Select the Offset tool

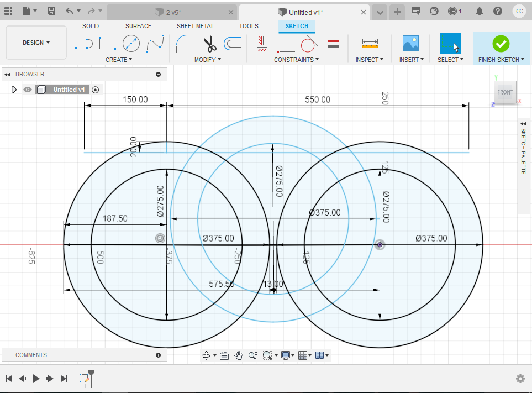pyautogui.click(x=233, y=44)
